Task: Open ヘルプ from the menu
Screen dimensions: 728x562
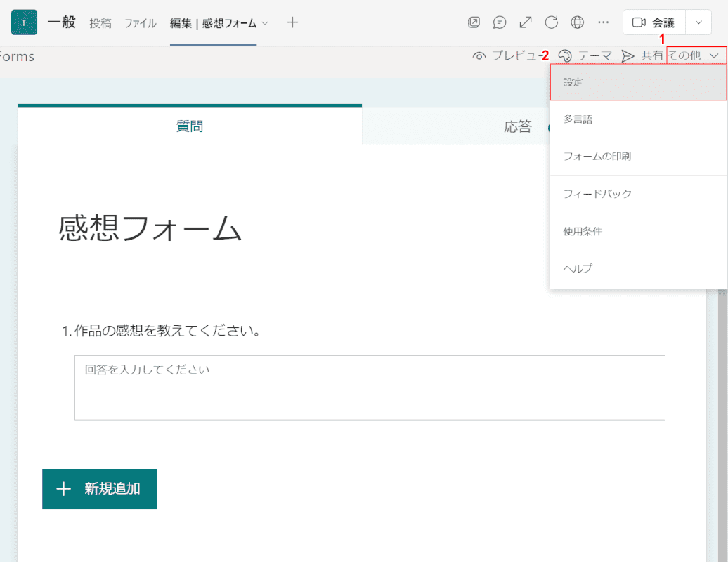Action: tap(638, 268)
